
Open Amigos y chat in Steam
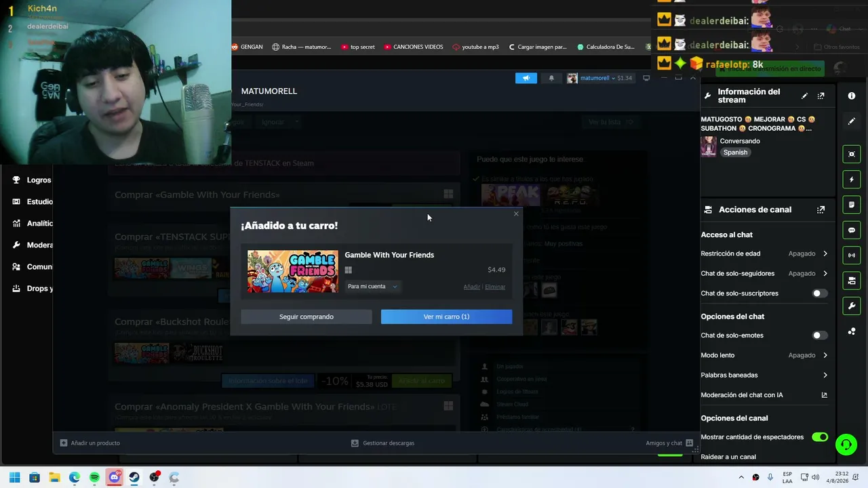coord(669,443)
